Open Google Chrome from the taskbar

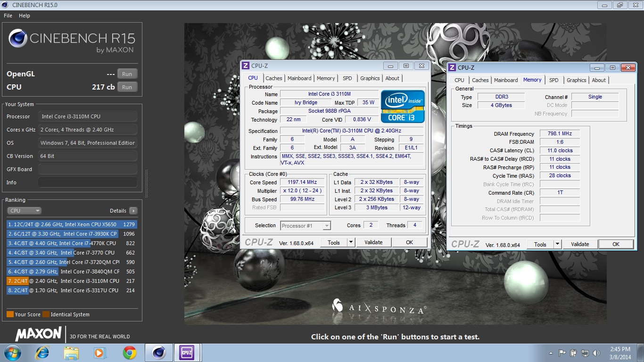pos(129,352)
